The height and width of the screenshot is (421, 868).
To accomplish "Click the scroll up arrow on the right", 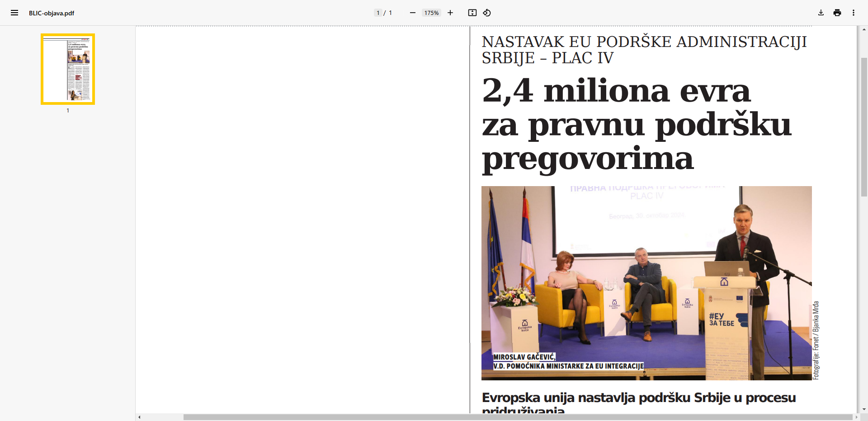I will click(864, 29).
